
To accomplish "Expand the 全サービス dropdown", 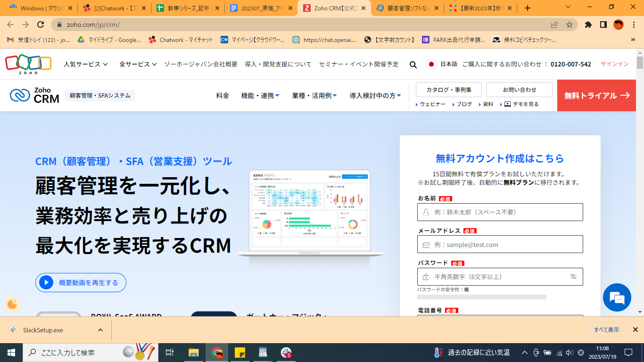I will tap(137, 64).
